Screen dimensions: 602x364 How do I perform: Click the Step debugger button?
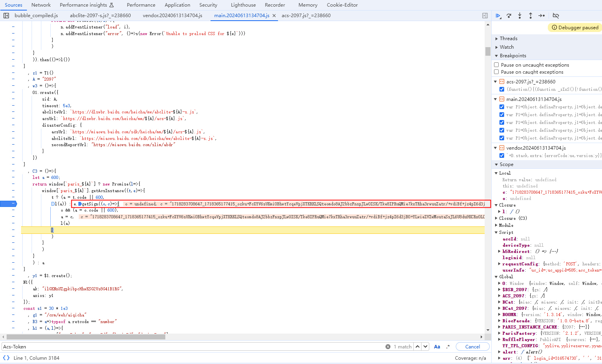[542, 16]
